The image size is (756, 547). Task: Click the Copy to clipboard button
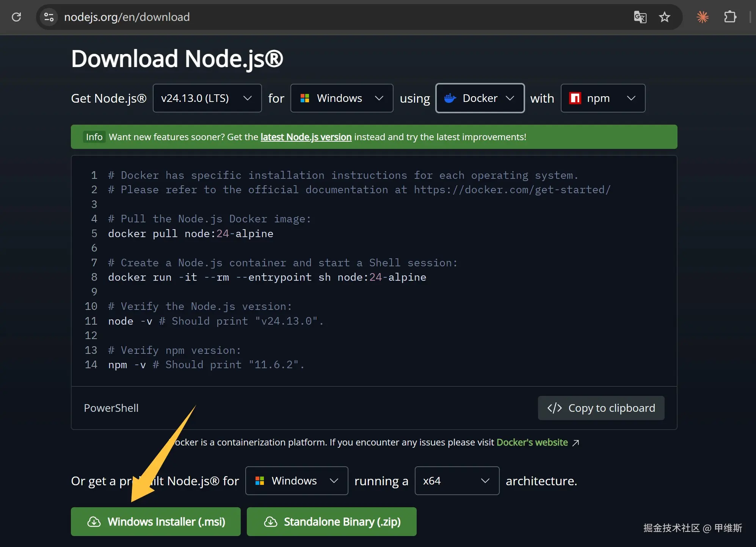[x=601, y=408]
